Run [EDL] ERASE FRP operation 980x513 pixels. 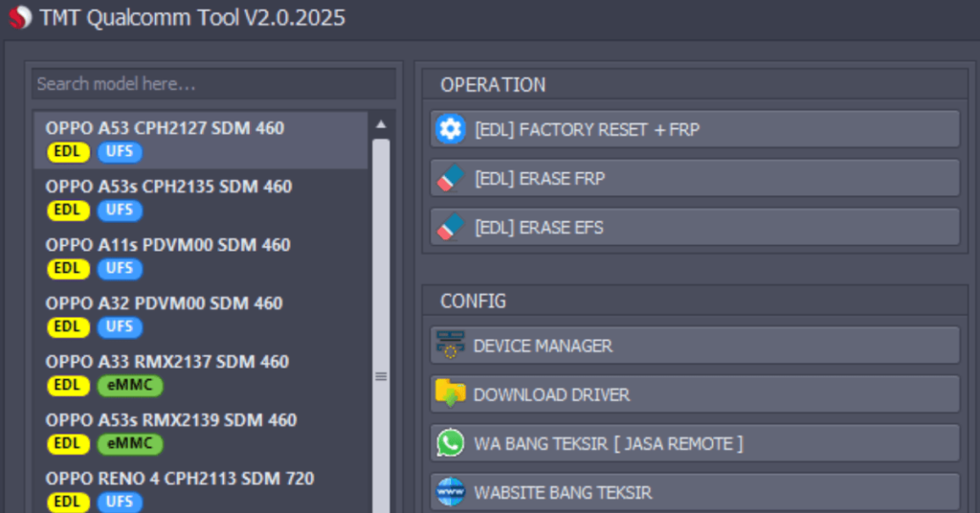(x=695, y=178)
